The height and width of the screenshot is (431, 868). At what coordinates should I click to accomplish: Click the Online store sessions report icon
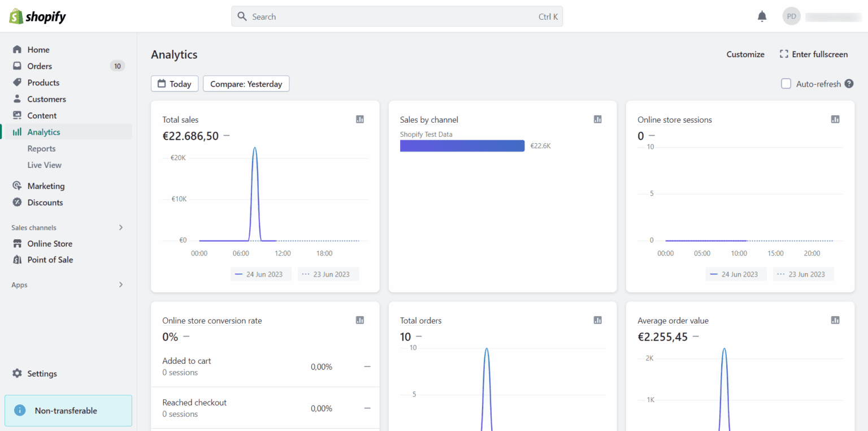(x=835, y=119)
